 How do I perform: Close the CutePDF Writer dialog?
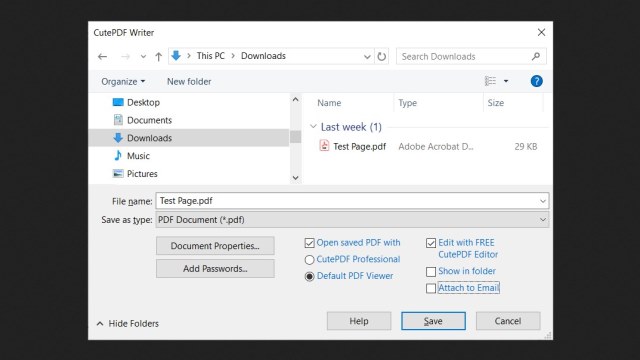click(541, 32)
